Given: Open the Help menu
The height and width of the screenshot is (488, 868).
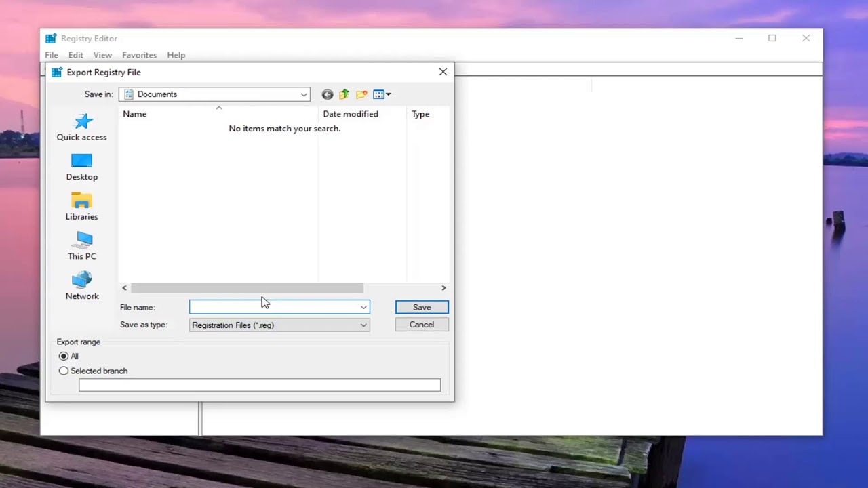Looking at the screenshot, I should (176, 55).
